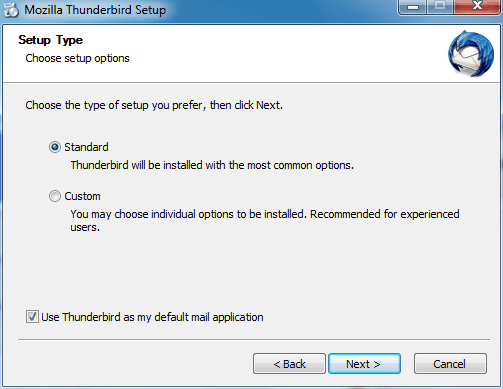Image resolution: width=503 pixels, height=389 pixels.
Task: Click the "Mozilla Thunderbird Setup" title text
Action: click(x=95, y=10)
